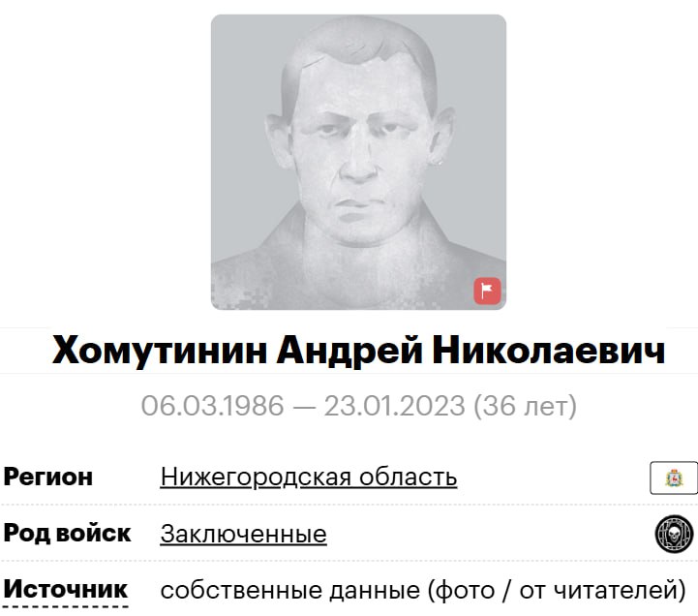Click the age text (36 лет)
Image resolution: width=698 pixels, height=616 pixels.
526,406
